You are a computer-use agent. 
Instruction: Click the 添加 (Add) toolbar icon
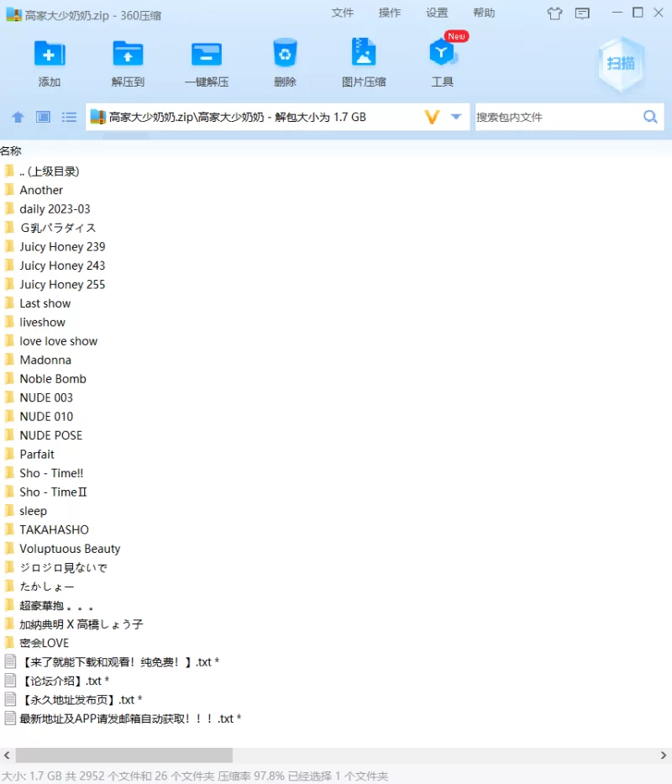pyautogui.click(x=50, y=54)
